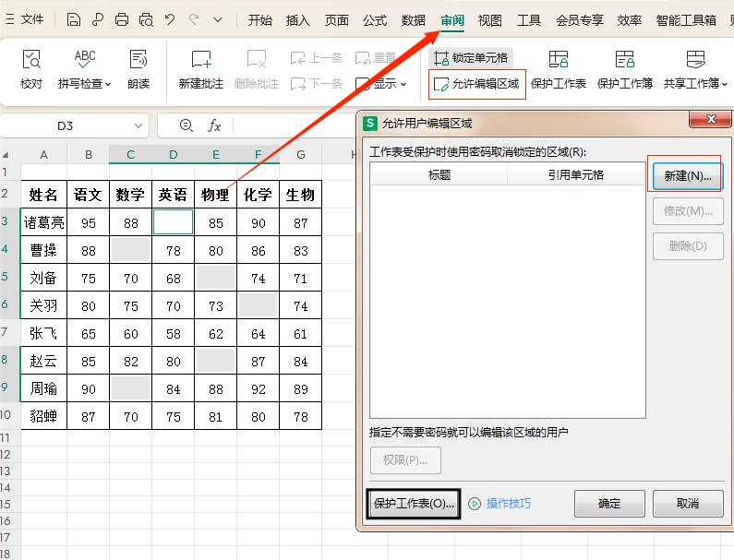Screen dimensions: 734x560
Task: Select column A header
Action: click(x=44, y=154)
